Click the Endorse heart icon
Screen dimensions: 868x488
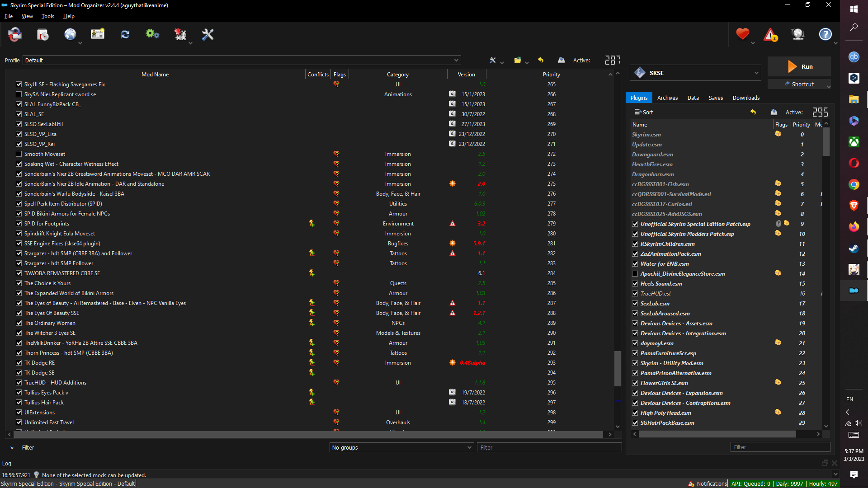click(x=742, y=34)
